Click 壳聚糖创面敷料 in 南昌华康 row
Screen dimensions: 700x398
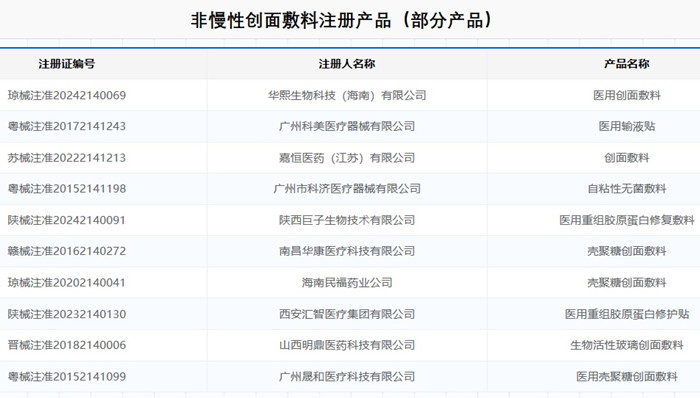click(627, 251)
